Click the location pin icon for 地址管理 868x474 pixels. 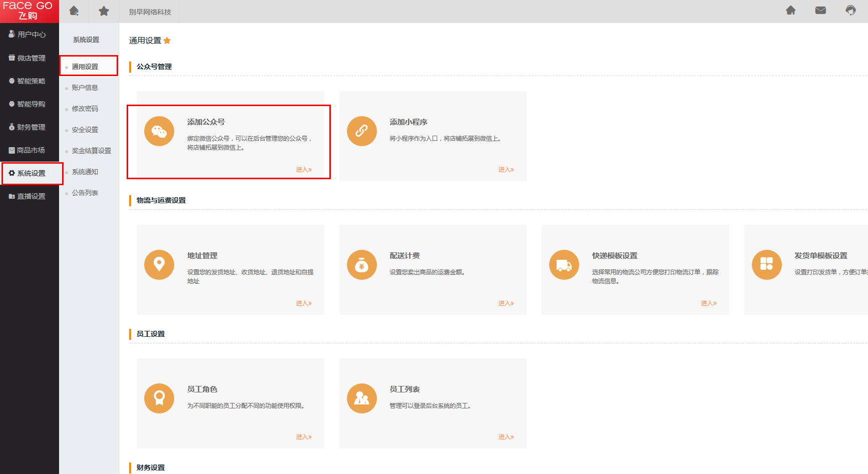(159, 265)
